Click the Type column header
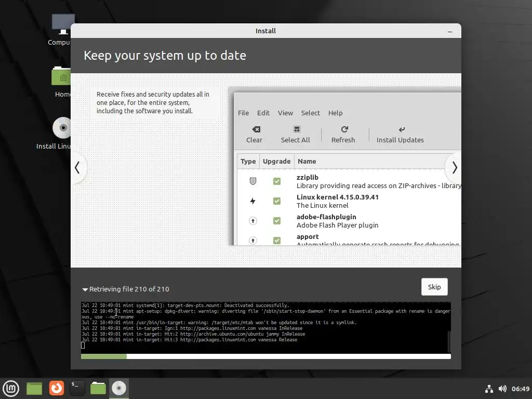Screen dimensions: 532x399 click(x=248, y=162)
